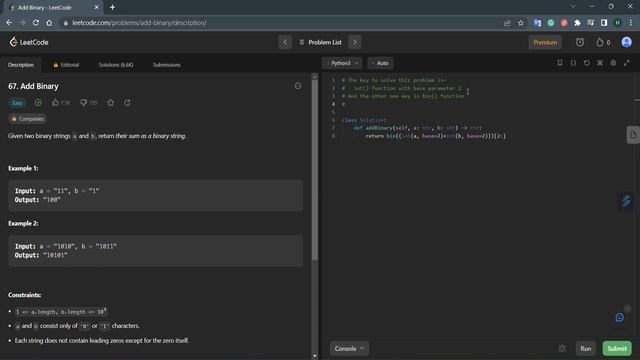
Task: Click the Easy difficulty badge
Action: (17, 103)
